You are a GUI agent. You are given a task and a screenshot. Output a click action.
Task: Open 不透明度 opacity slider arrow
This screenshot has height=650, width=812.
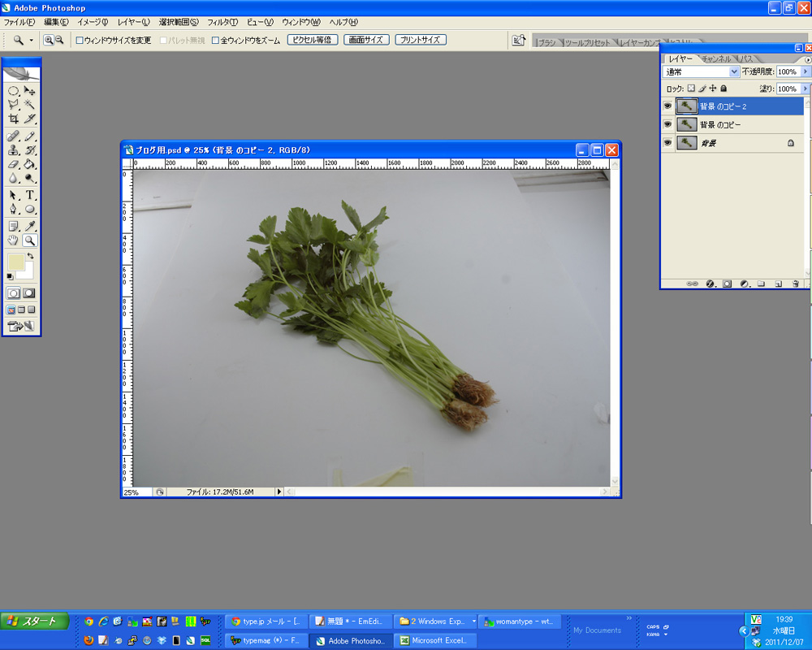pyautogui.click(x=806, y=71)
